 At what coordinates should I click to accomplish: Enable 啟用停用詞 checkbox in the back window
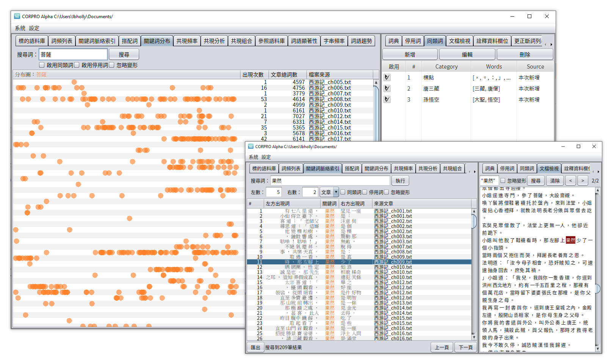coord(77,65)
